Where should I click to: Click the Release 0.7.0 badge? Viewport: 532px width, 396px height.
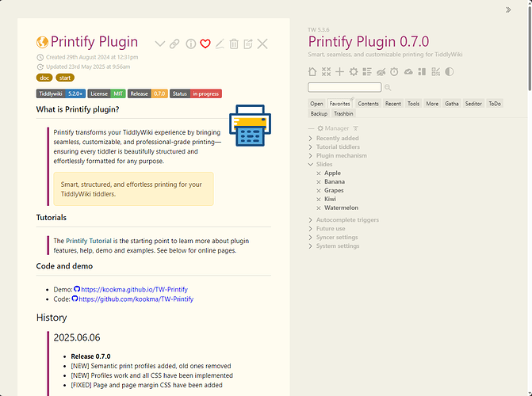(147, 93)
